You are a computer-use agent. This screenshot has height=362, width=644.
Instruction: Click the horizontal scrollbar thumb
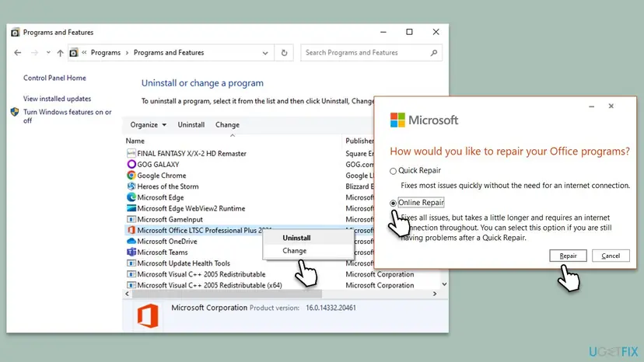tap(226, 294)
